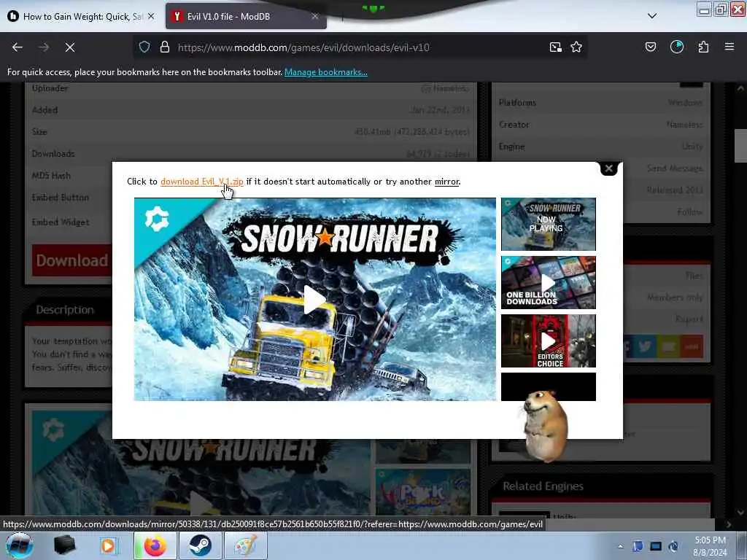747x560 pixels.
Task: Close the download popup dialog
Action: 608,168
